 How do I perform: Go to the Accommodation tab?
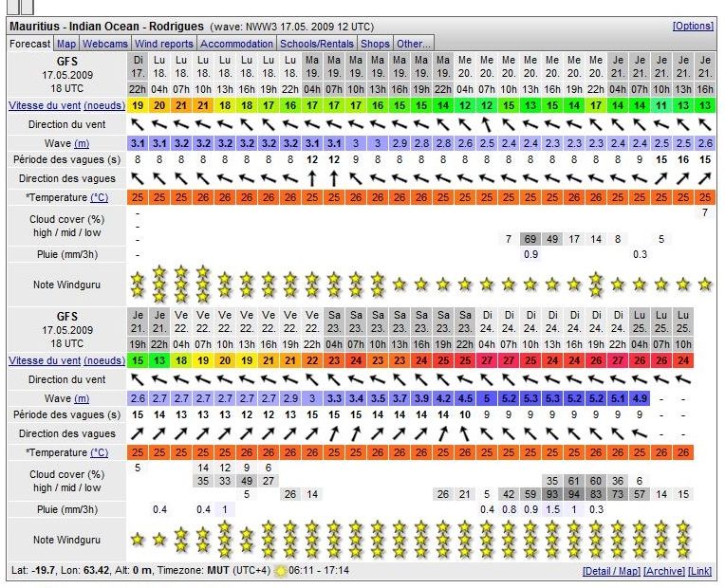tap(237, 44)
